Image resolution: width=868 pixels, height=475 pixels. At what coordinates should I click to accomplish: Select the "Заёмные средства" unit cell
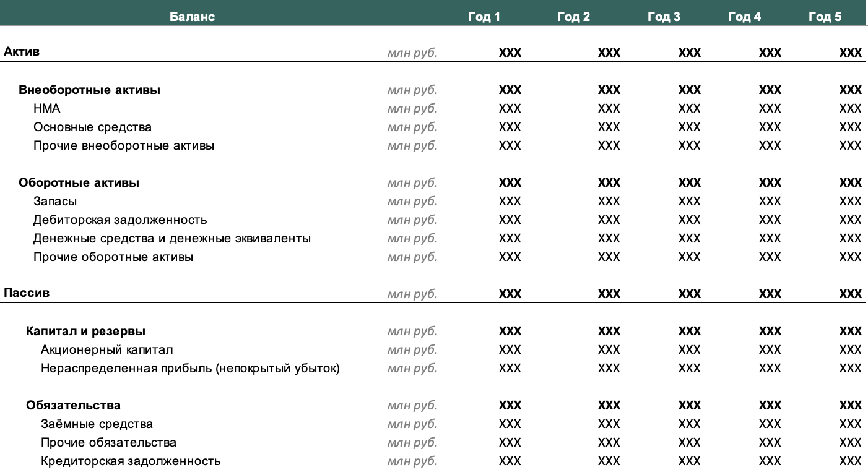(412, 424)
